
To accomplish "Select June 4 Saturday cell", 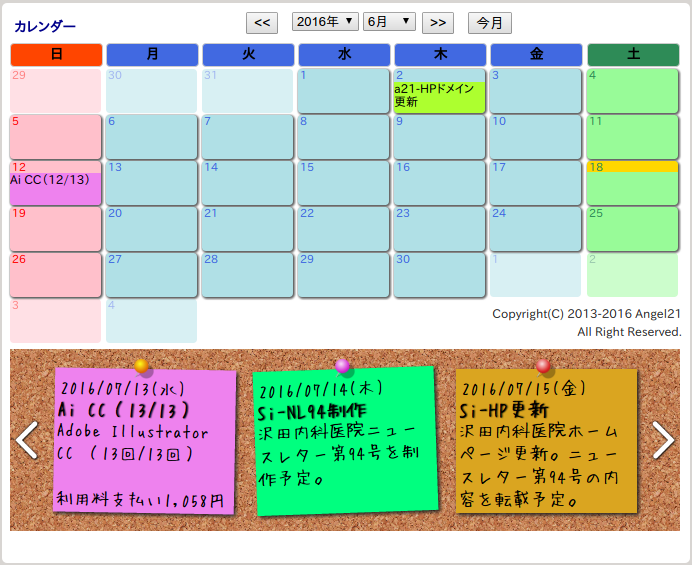I will coord(632,90).
